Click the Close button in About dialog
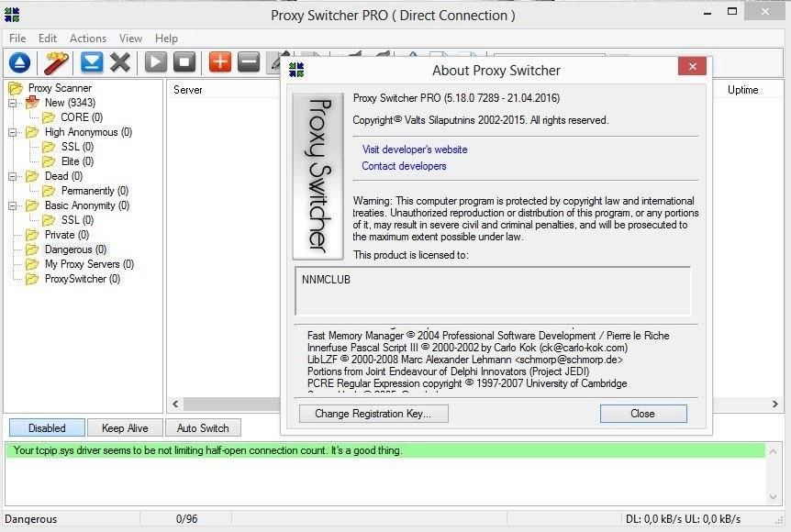 click(x=643, y=414)
